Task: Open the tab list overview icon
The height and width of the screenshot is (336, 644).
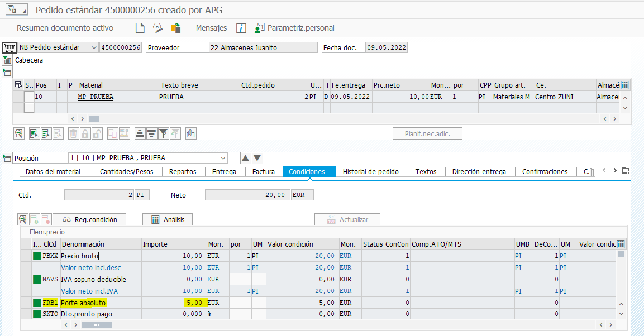Action: (626, 171)
